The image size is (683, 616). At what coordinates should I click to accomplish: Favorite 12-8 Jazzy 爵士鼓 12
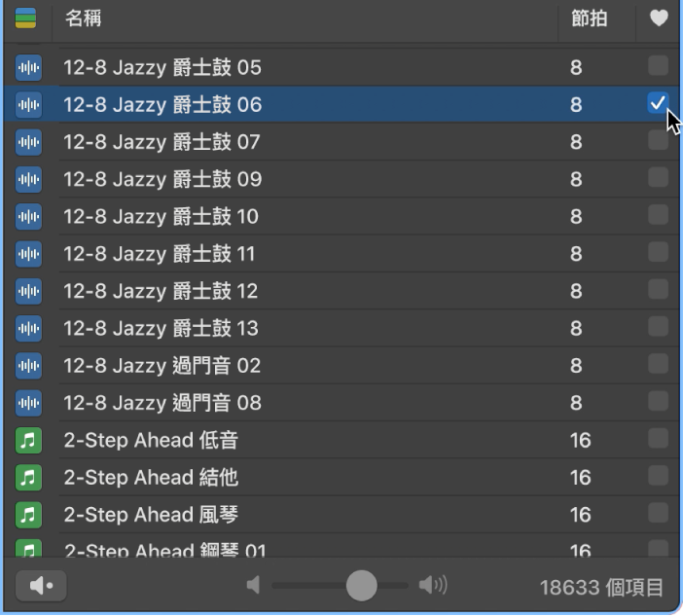click(658, 289)
